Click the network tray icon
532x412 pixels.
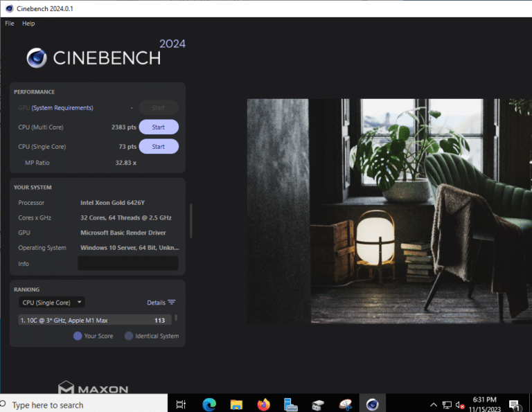(447, 404)
